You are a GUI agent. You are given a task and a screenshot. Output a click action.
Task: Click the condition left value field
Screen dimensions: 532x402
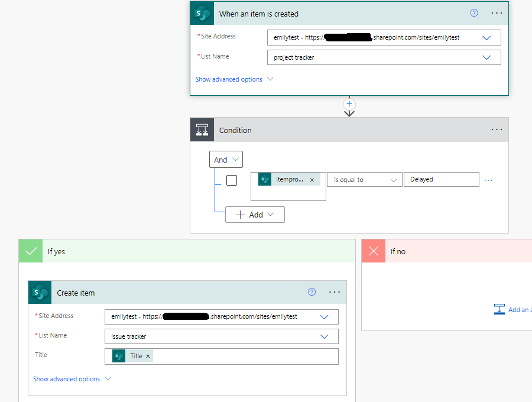(x=288, y=187)
